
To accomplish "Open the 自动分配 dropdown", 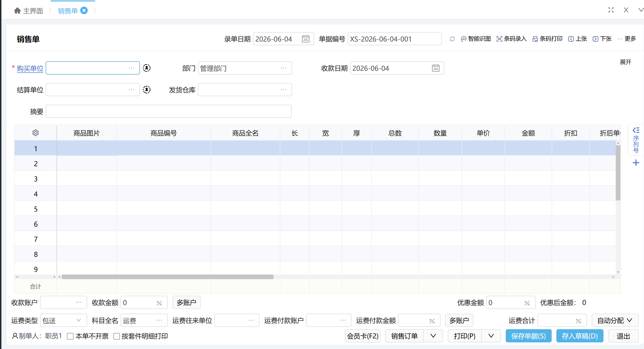I will tap(615, 320).
